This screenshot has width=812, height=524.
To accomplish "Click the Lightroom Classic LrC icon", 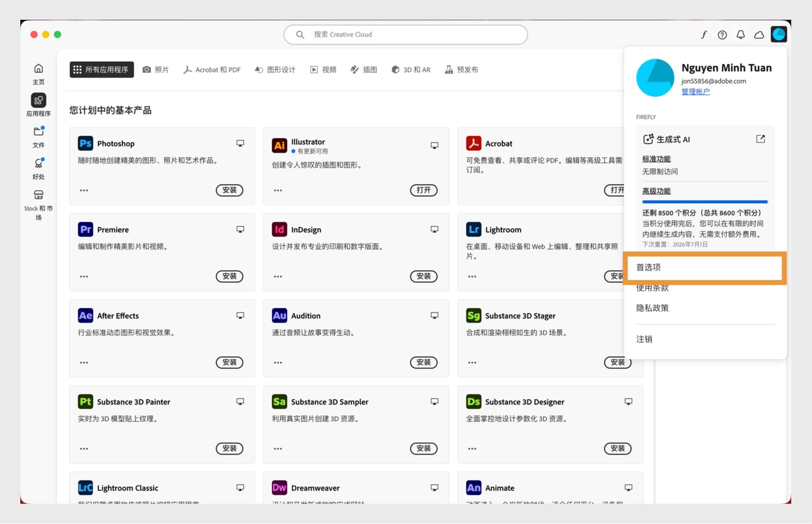I will click(x=86, y=488).
